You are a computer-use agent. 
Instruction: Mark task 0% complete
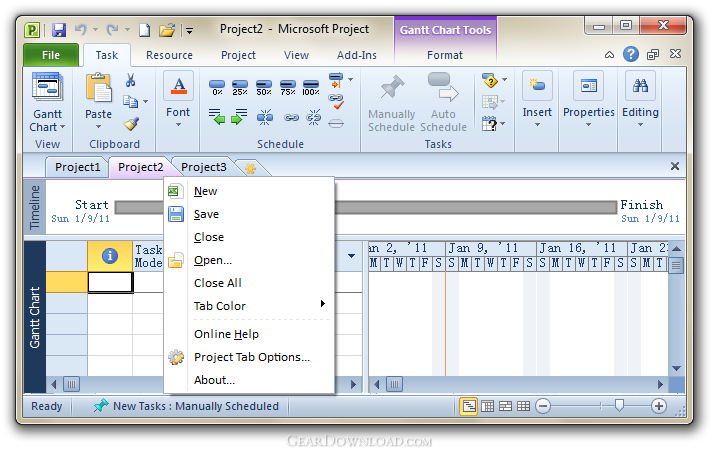217,88
